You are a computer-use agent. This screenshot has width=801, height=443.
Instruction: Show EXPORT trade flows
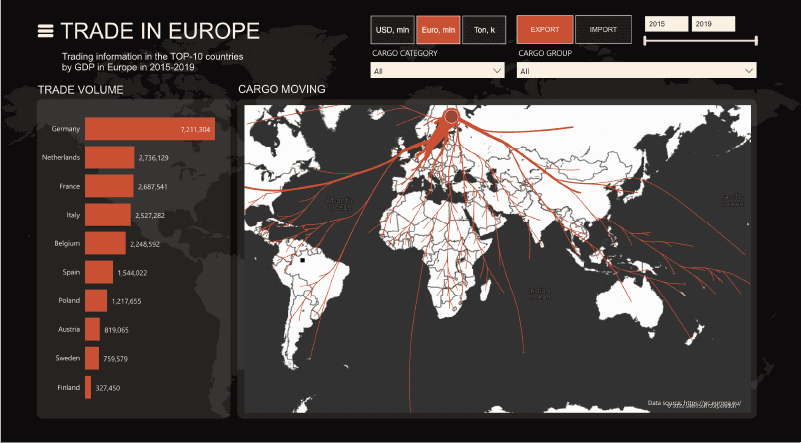coord(545,30)
